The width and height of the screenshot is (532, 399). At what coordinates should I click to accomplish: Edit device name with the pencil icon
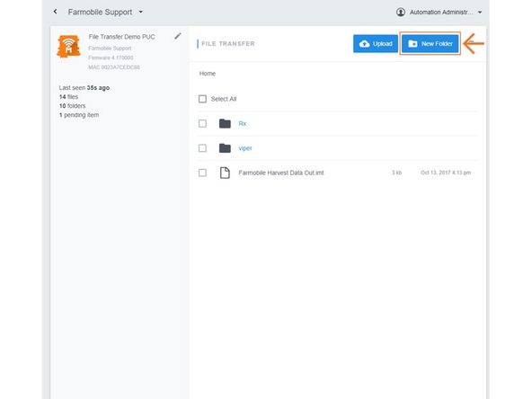pyautogui.click(x=178, y=36)
